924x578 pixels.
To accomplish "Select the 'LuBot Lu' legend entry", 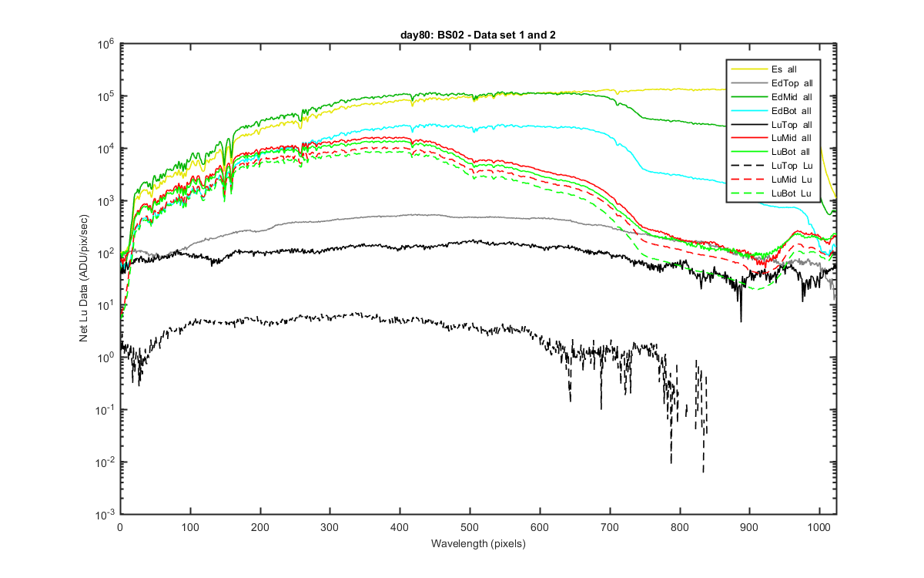I will [774, 193].
